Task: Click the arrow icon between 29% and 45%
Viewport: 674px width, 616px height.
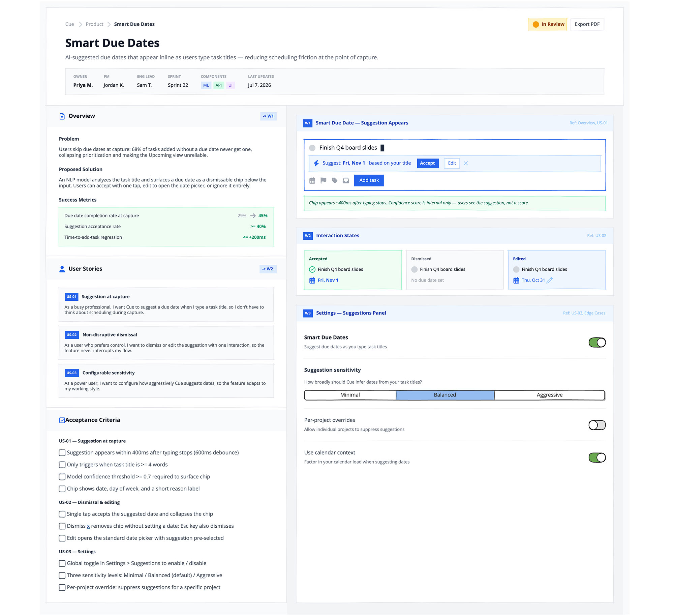Action: [x=253, y=216]
